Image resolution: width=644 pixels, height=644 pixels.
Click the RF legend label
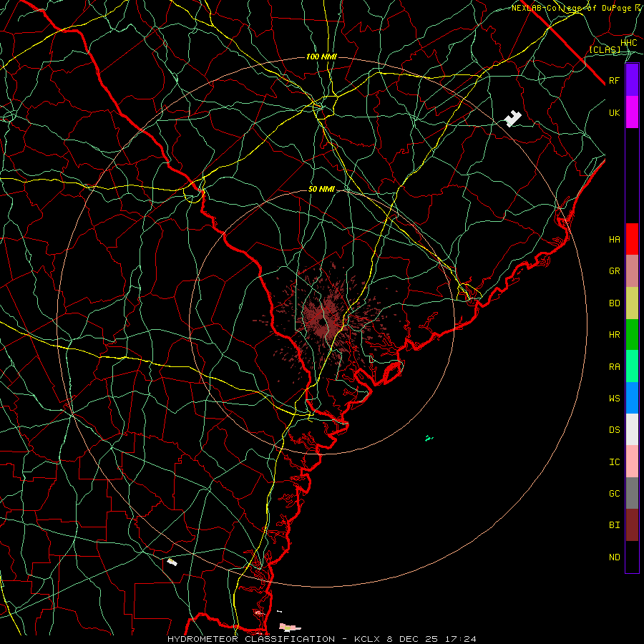coord(614,80)
